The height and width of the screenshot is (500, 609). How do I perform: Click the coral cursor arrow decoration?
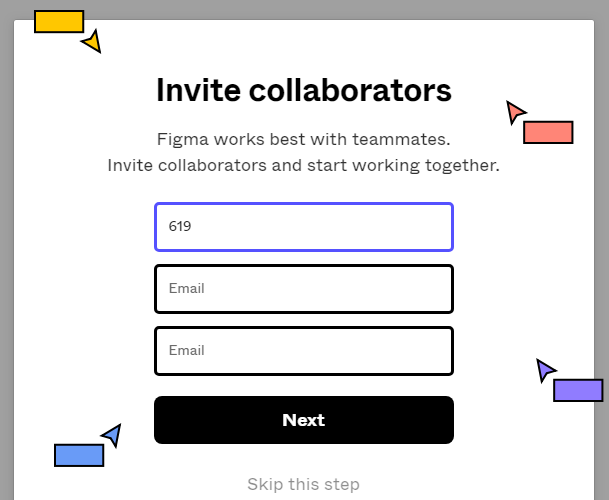[x=514, y=111]
